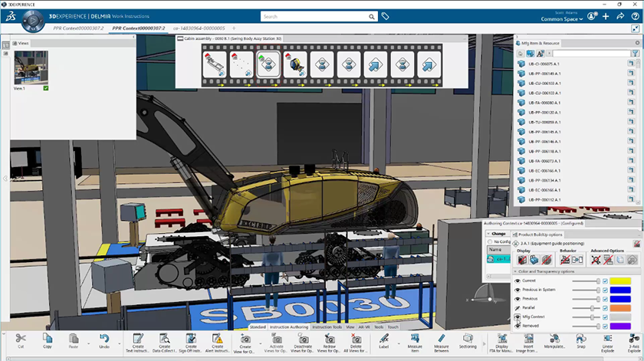Click Create Sign Off Instruction tool
Screen dimensions: 644x361
tap(191, 343)
